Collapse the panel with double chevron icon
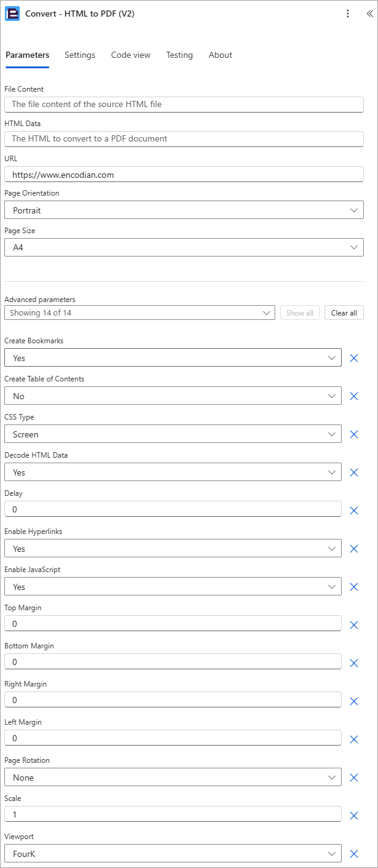The height and width of the screenshot is (868, 378). (x=369, y=14)
